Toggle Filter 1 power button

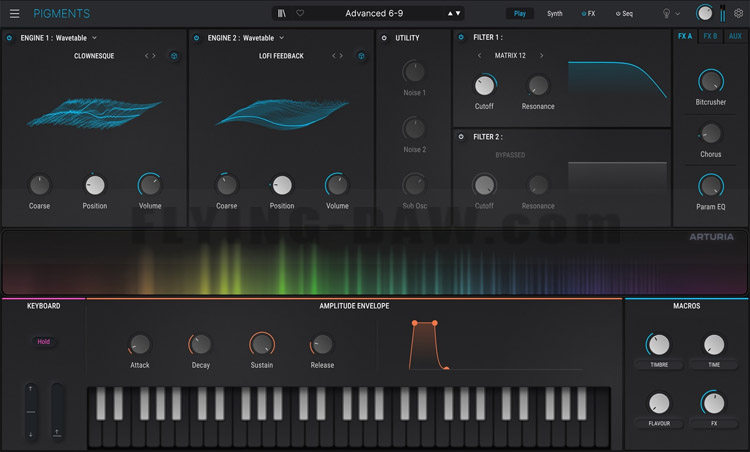(x=461, y=37)
